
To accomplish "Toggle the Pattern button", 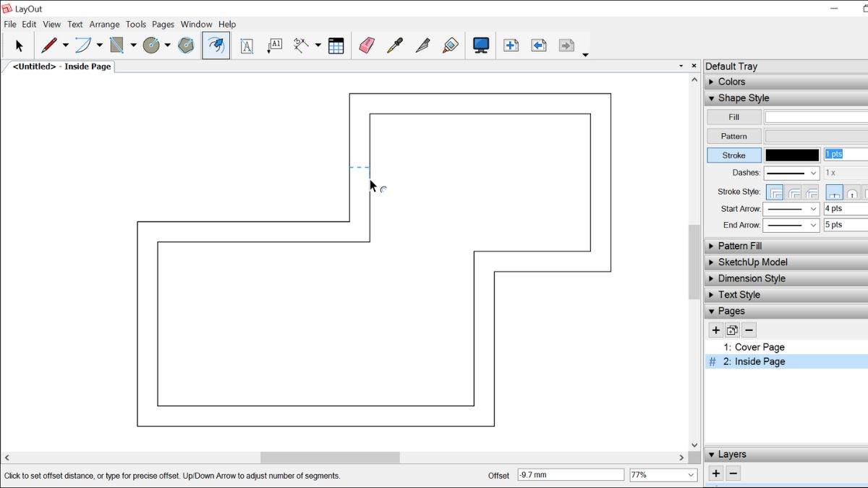I will pos(734,136).
